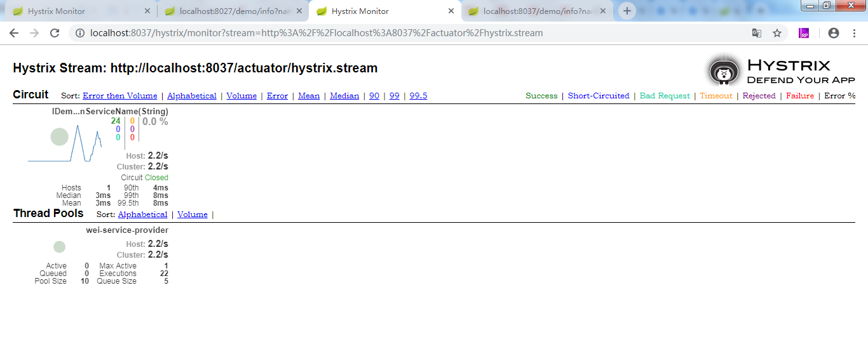Click the translate page icon

757,33
